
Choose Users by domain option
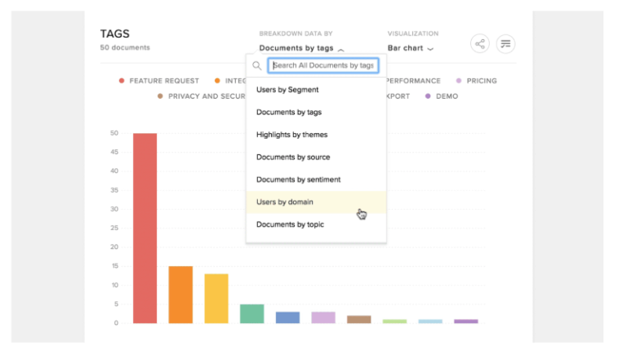click(x=285, y=202)
